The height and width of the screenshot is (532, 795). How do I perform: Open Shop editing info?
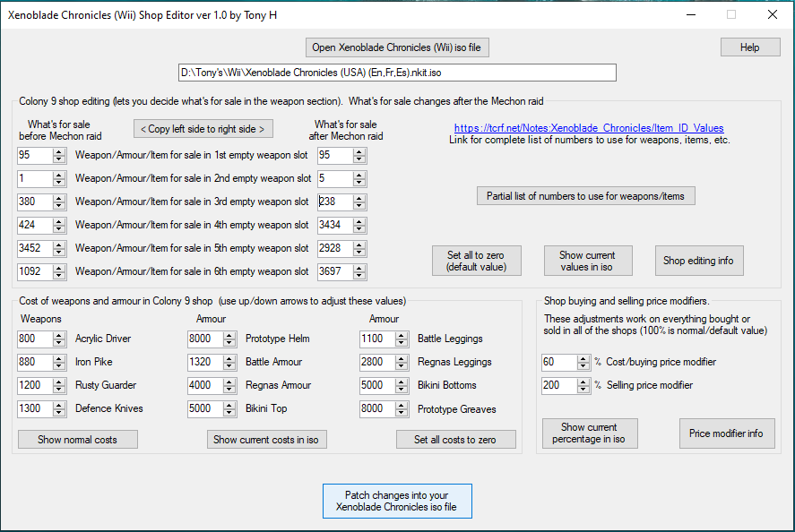[x=699, y=261]
